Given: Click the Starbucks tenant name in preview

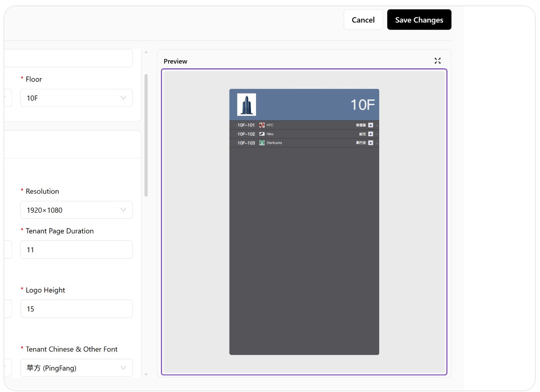Looking at the screenshot, I should (x=274, y=143).
